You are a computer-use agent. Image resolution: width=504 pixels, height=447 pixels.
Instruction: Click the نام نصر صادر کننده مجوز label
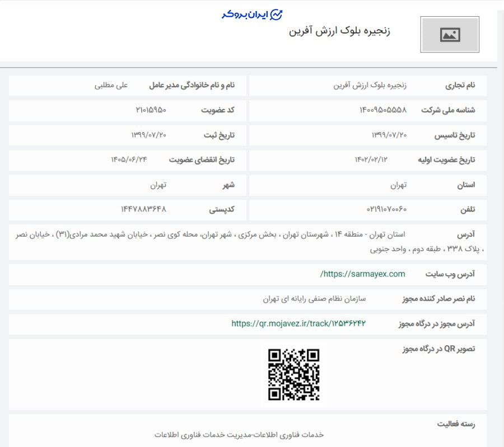click(438, 299)
